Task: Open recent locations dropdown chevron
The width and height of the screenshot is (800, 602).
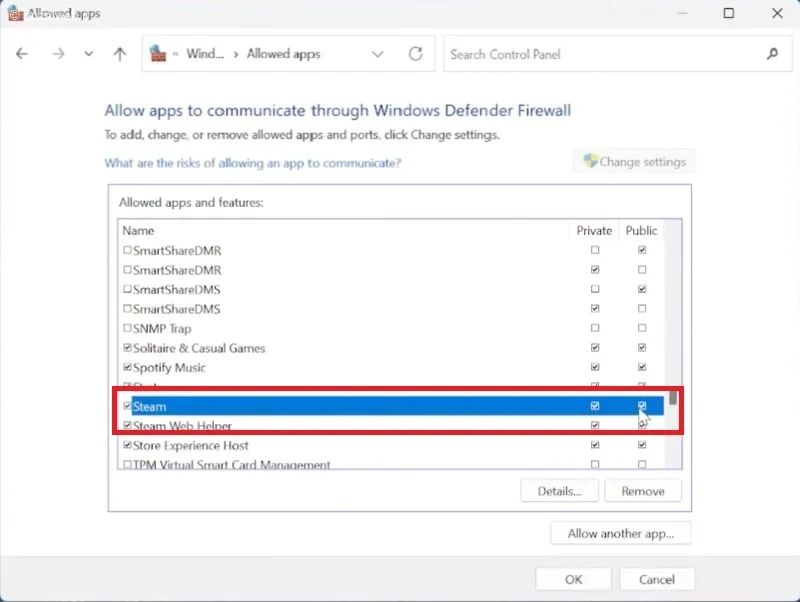Action: point(89,54)
